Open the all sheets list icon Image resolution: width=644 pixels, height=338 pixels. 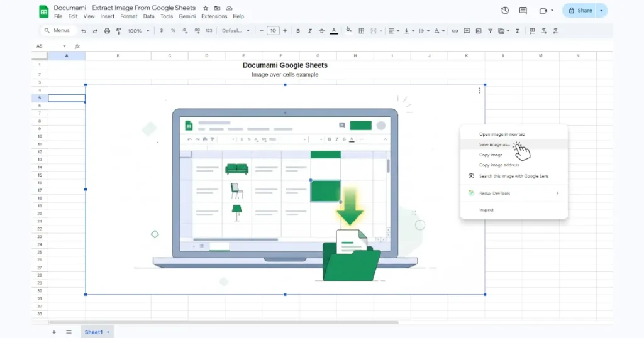pyautogui.click(x=69, y=332)
